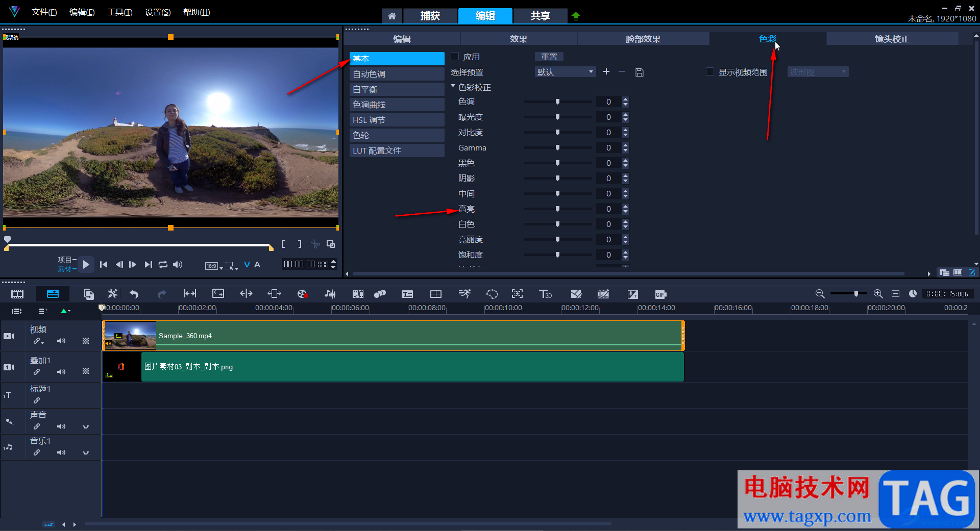Image resolution: width=980 pixels, height=531 pixels.
Task: Select the roll edit tool
Action: pyautogui.click(x=246, y=294)
